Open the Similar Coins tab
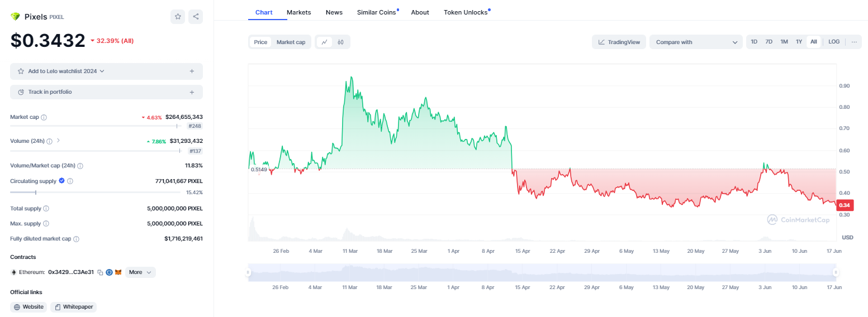 (x=377, y=12)
